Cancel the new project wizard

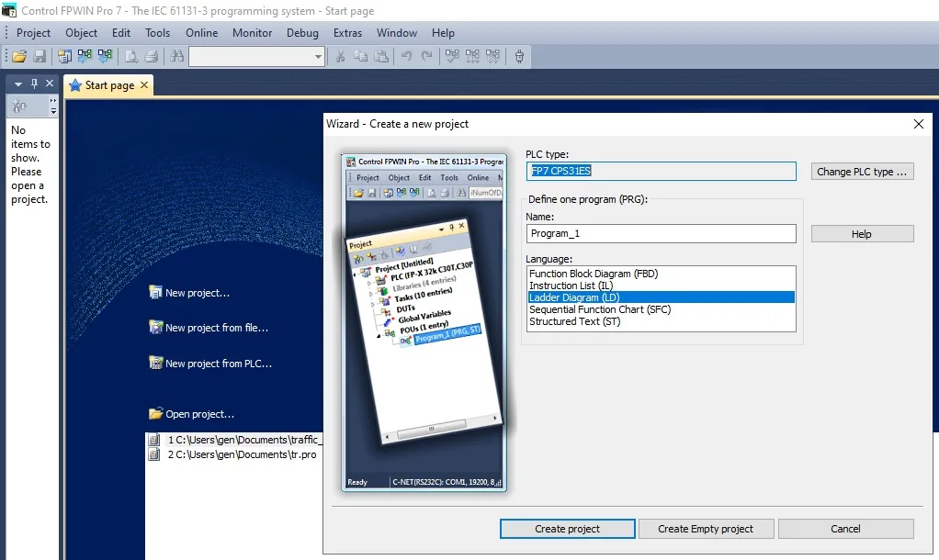(x=845, y=529)
